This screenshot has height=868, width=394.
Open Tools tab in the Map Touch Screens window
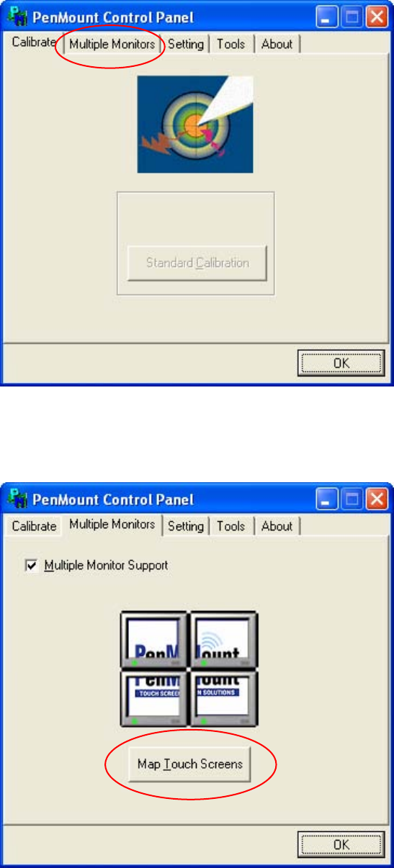(x=230, y=527)
